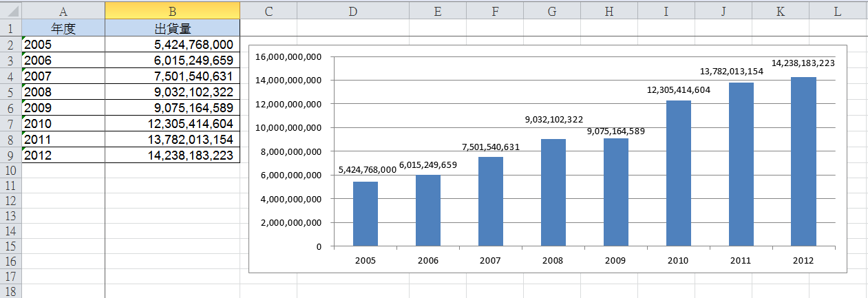Viewport: 868px width, 298px height.
Task: Click the 2011 bar in chart
Action: click(741, 164)
